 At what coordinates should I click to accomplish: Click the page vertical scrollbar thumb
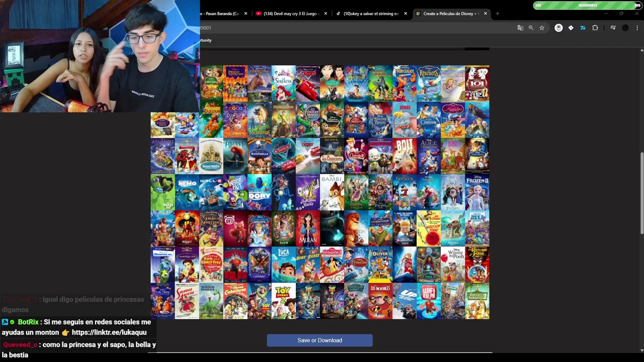point(641,193)
